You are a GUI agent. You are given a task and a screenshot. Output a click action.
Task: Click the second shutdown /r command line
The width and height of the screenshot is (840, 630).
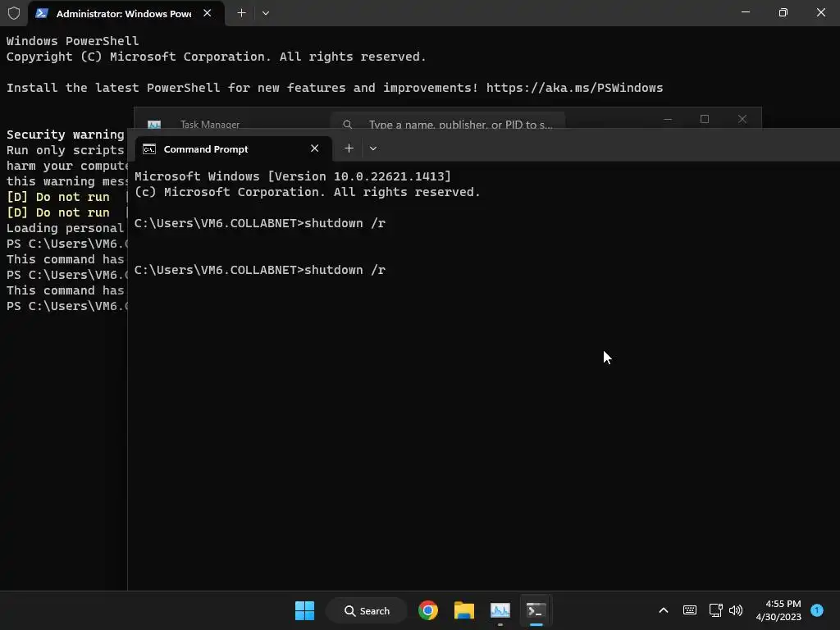[260, 270]
